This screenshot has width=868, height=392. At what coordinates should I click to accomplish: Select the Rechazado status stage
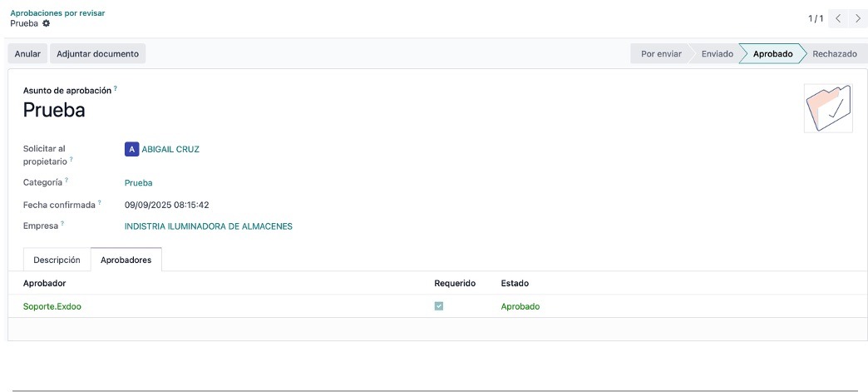coord(834,54)
